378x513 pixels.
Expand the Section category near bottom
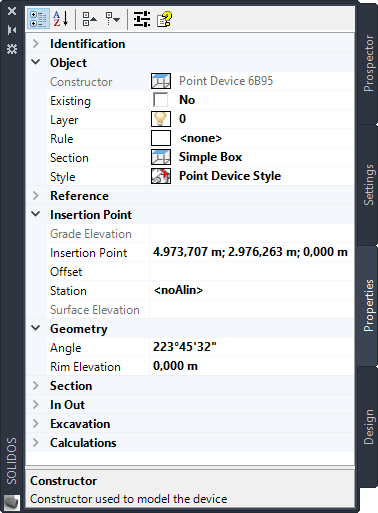click(x=36, y=385)
